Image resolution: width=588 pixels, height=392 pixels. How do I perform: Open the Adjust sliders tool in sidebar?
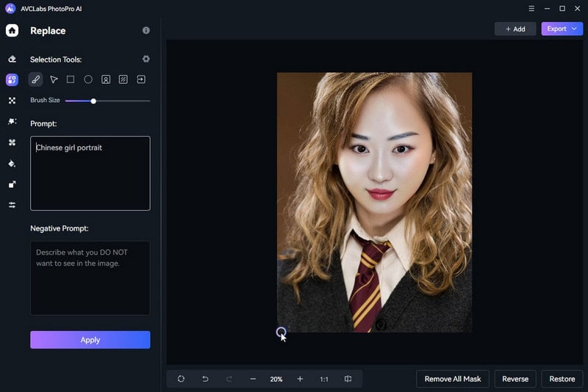pos(12,205)
